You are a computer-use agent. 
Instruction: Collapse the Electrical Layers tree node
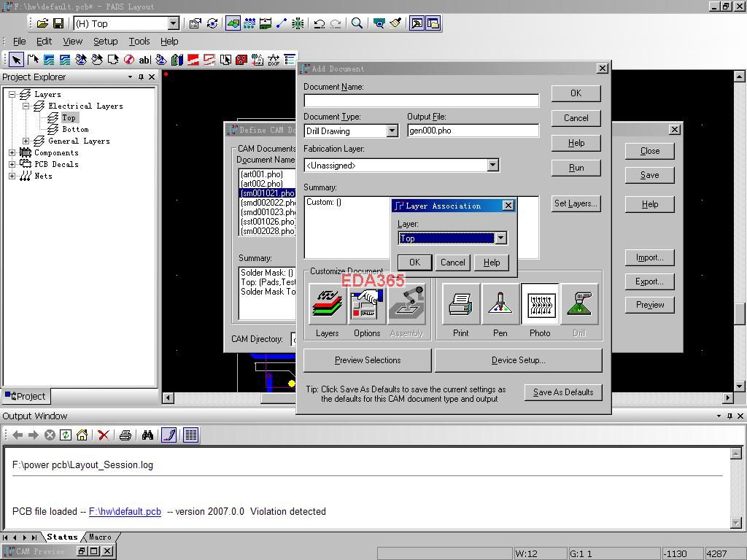[x=26, y=106]
